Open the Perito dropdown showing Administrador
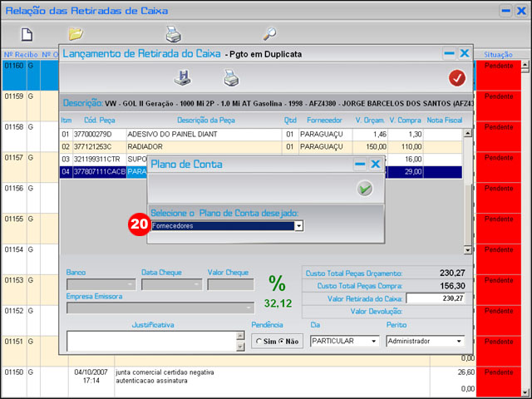 pyautogui.click(x=459, y=341)
